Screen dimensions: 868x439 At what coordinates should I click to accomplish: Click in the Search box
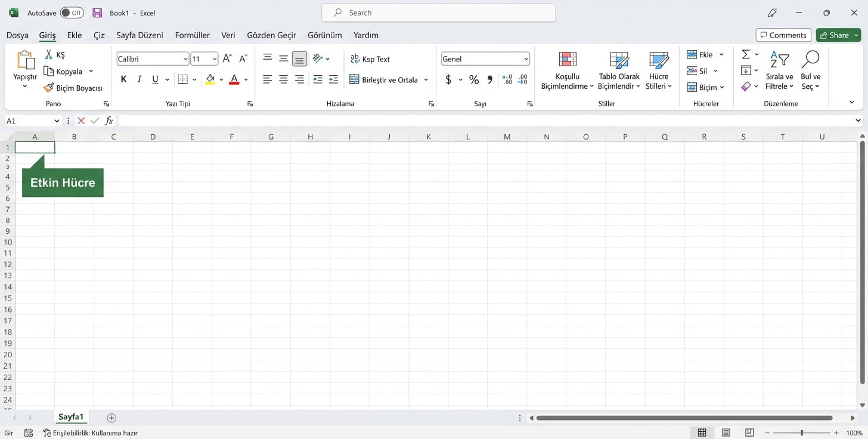pyautogui.click(x=438, y=13)
